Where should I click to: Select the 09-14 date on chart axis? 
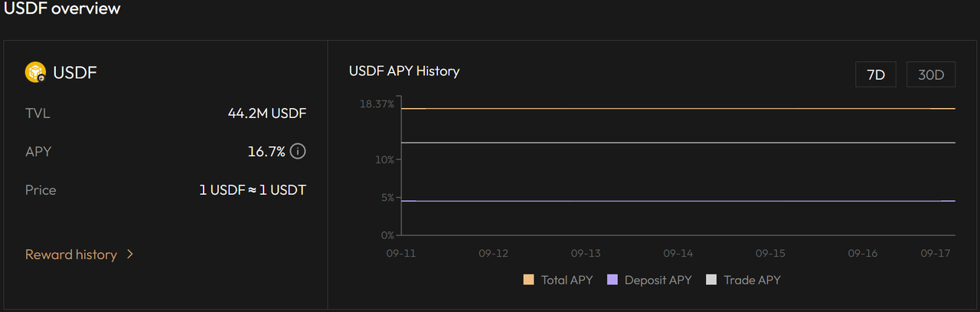tap(678, 253)
